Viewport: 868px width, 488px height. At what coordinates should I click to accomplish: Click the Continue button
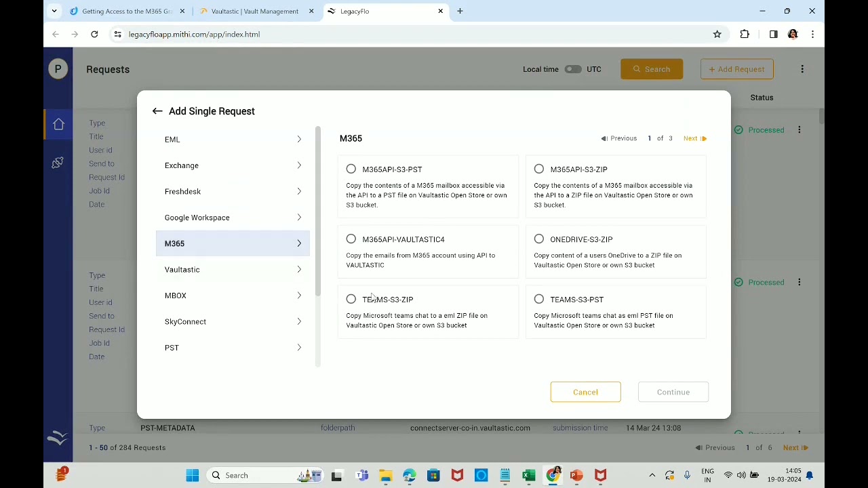[673, 392]
